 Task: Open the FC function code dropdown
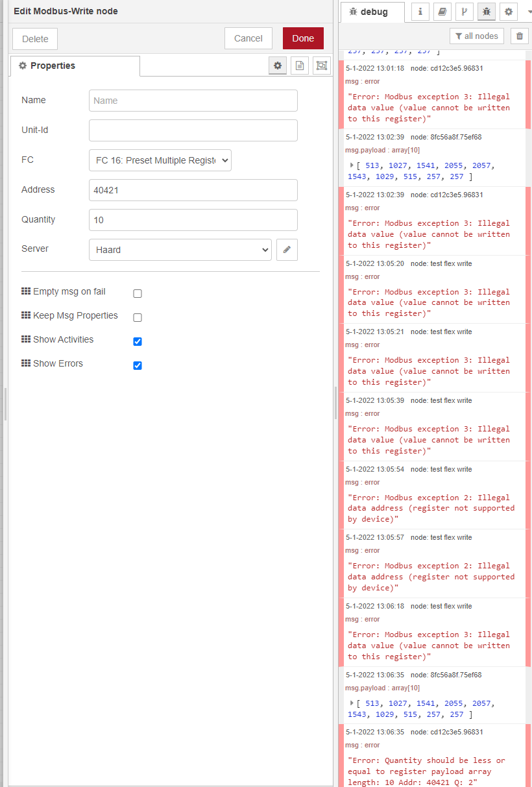(160, 160)
